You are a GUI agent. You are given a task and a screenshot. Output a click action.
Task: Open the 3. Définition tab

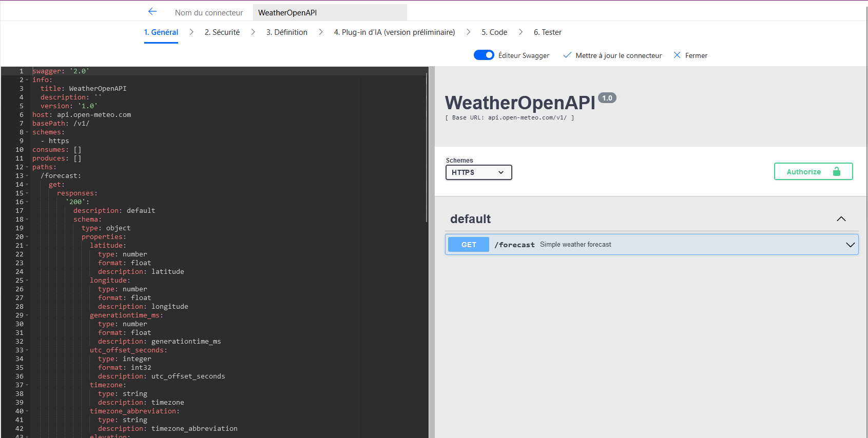[287, 32]
